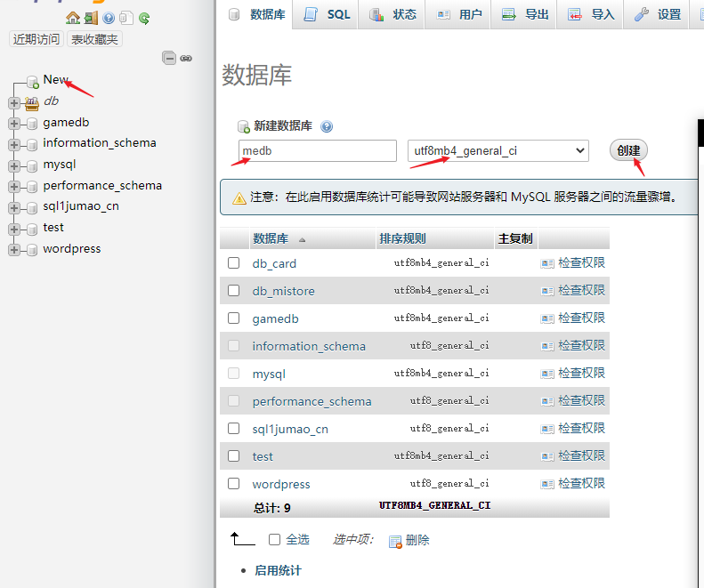Switch to the 数据库 tab
This screenshot has height=588, width=704.
coord(257,14)
